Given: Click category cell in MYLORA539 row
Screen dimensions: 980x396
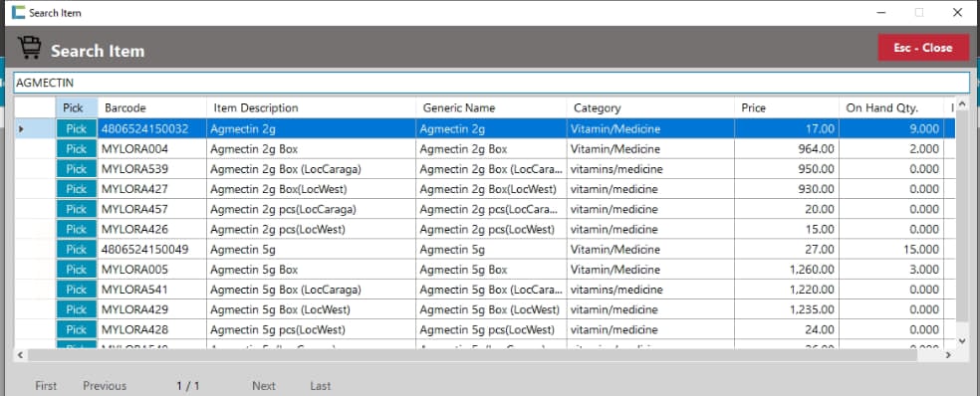Looking at the screenshot, I should [x=650, y=169].
